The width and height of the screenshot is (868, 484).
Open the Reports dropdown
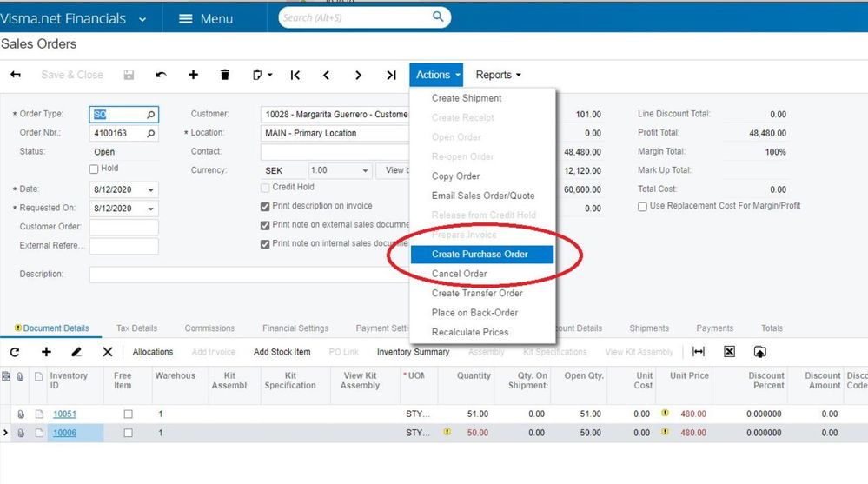(x=498, y=75)
